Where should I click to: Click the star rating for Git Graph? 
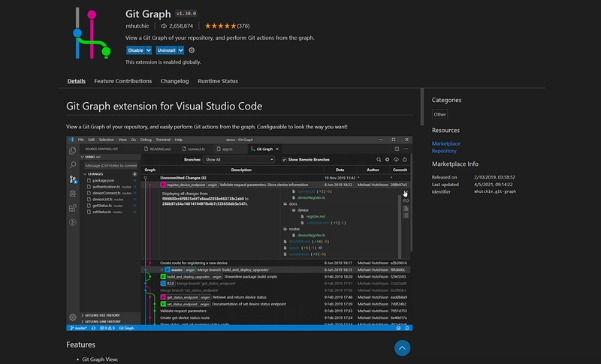pyautogui.click(x=220, y=26)
